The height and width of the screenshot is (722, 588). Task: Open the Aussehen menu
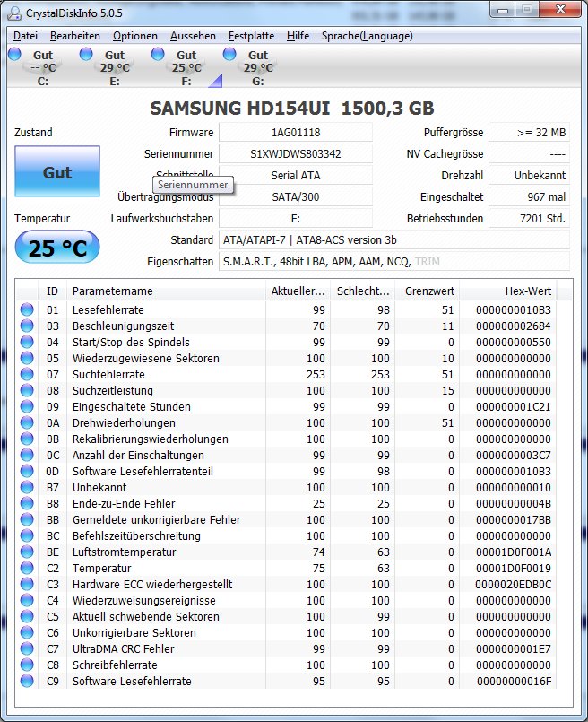193,36
